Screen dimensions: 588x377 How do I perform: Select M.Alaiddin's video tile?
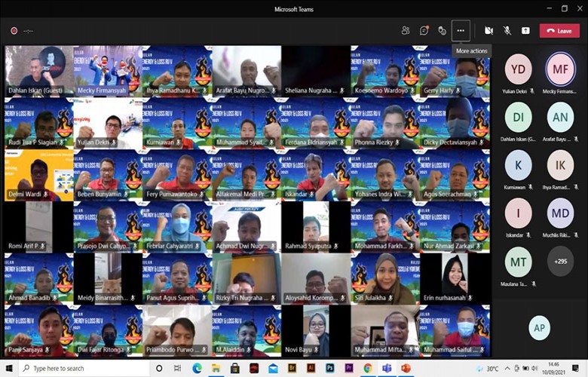coord(247,331)
